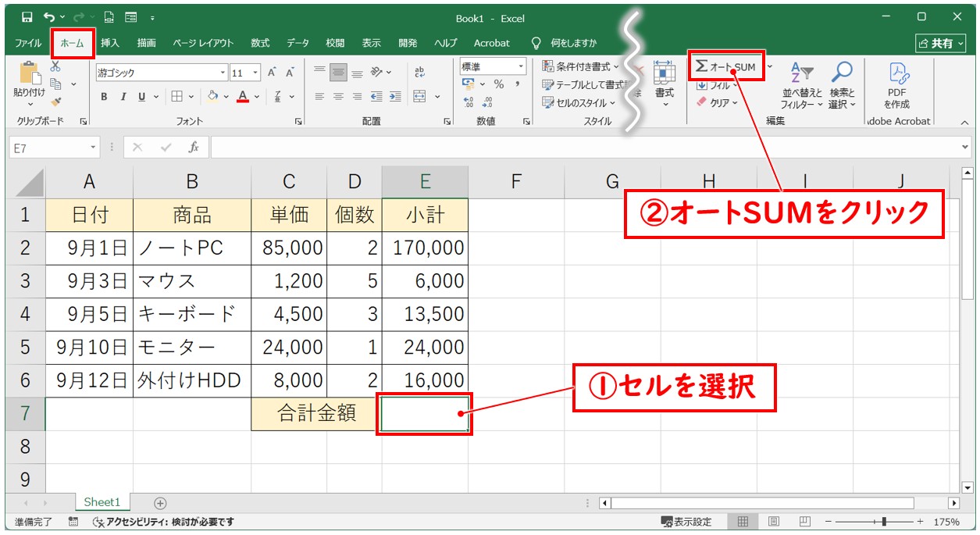The image size is (980, 535).
Task: Click the Insert Function fx icon
Action: pos(194,147)
